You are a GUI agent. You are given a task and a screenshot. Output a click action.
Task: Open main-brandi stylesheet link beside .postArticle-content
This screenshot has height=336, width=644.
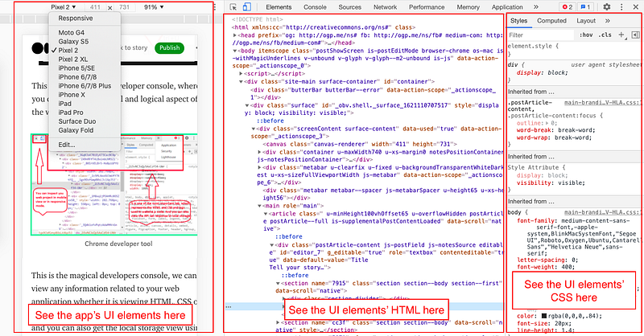(602, 103)
